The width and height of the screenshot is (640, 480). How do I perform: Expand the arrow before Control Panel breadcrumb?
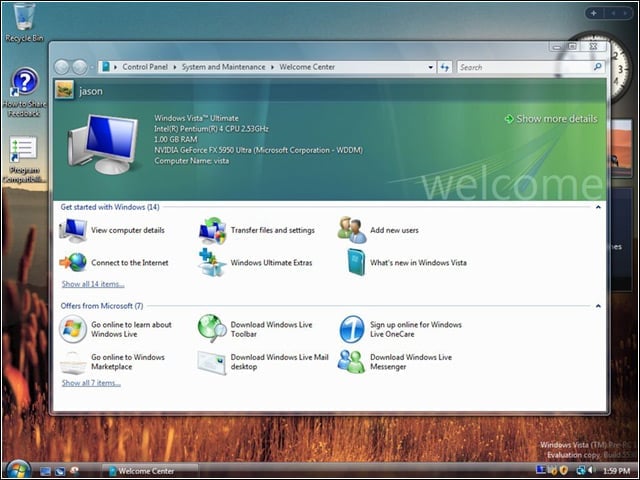tap(116, 67)
